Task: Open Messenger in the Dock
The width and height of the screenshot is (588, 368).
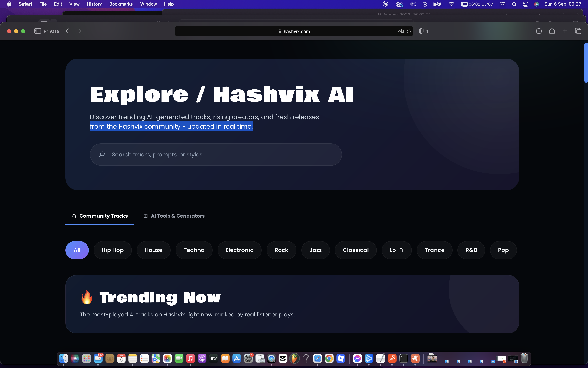Action: click(x=357, y=358)
